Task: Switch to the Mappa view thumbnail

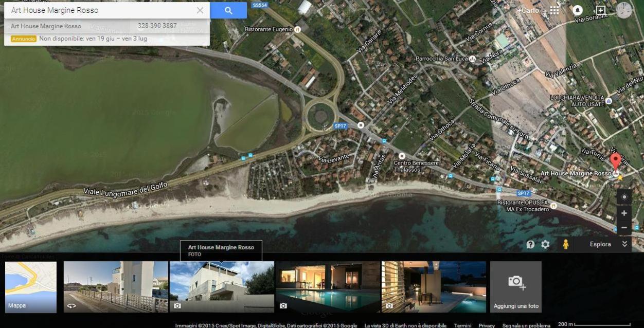Action: coord(31,287)
